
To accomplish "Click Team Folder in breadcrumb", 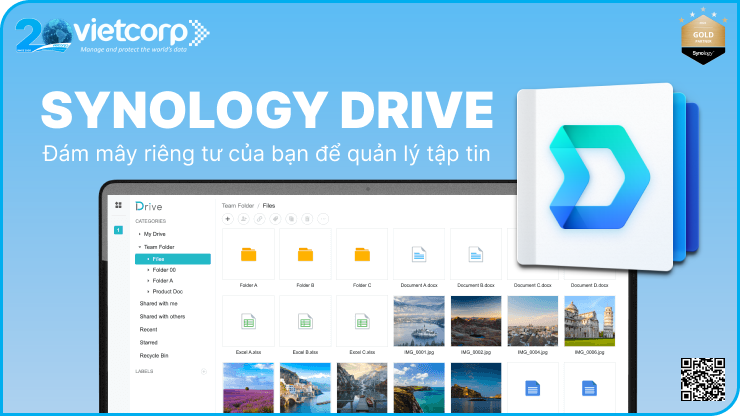I will [x=238, y=206].
